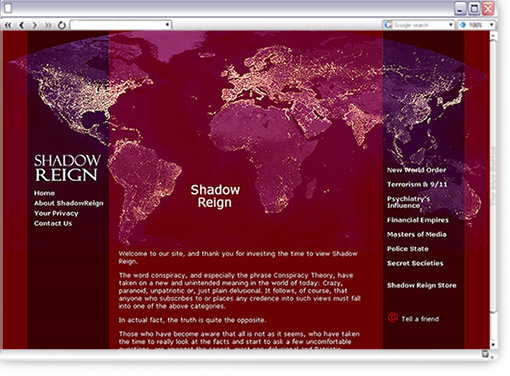Visit the Shadow Reign Store link
This screenshot has height=376, width=510.
coord(422,285)
